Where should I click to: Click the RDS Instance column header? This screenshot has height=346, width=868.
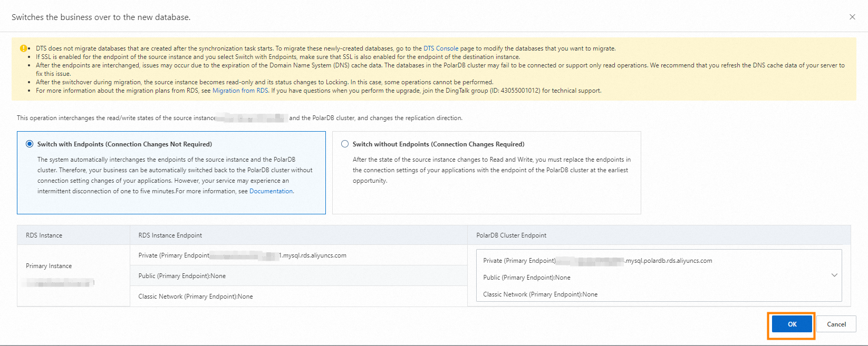click(74, 235)
